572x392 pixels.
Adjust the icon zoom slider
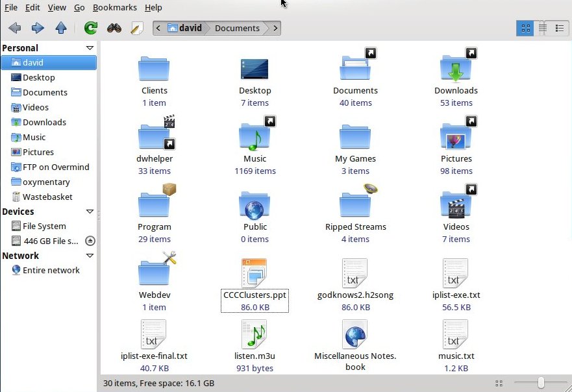tap(540, 383)
